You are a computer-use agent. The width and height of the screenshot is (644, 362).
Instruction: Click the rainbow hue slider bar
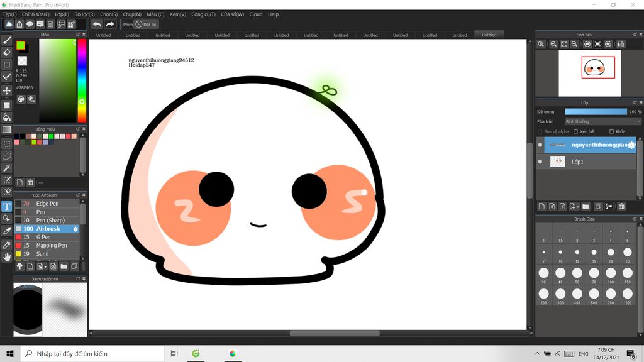tap(82, 81)
